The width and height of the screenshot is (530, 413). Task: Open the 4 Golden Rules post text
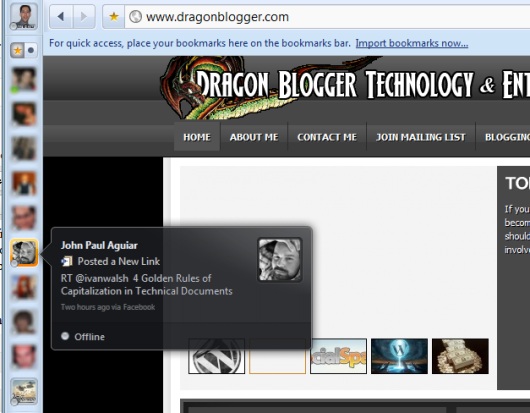(x=146, y=285)
